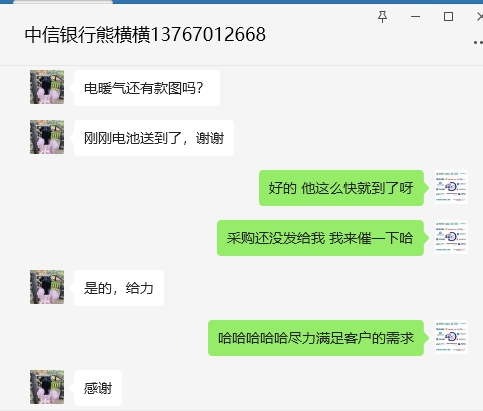Select green bubble 好的 他这么快就到了呀
The height and width of the screenshot is (411, 483).
[x=341, y=188]
